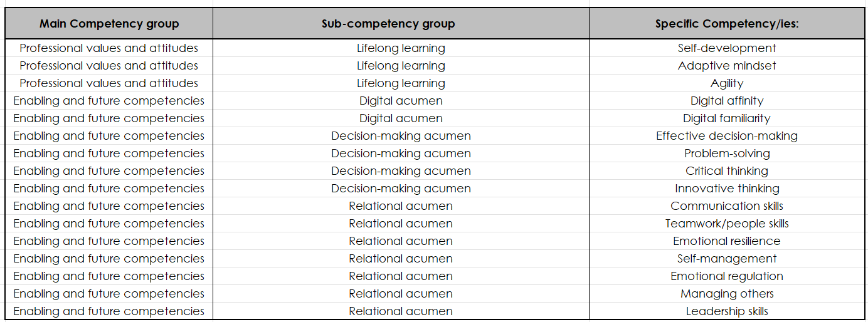Select the 'Agility' competency cell
868x322 pixels.
726,83
